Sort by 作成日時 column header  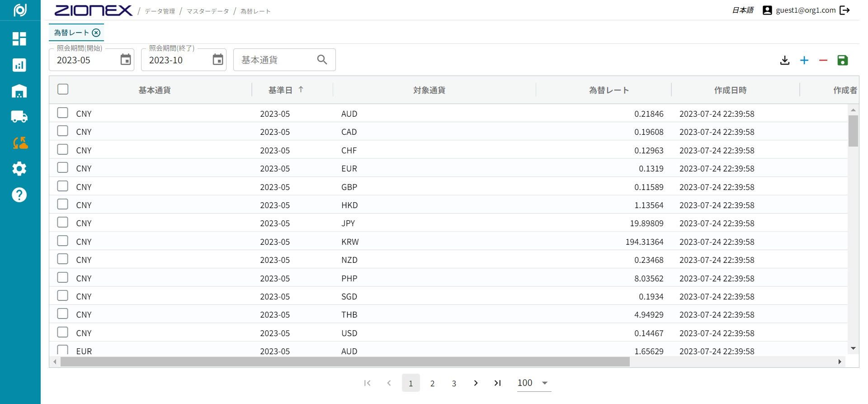click(x=731, y=90)
